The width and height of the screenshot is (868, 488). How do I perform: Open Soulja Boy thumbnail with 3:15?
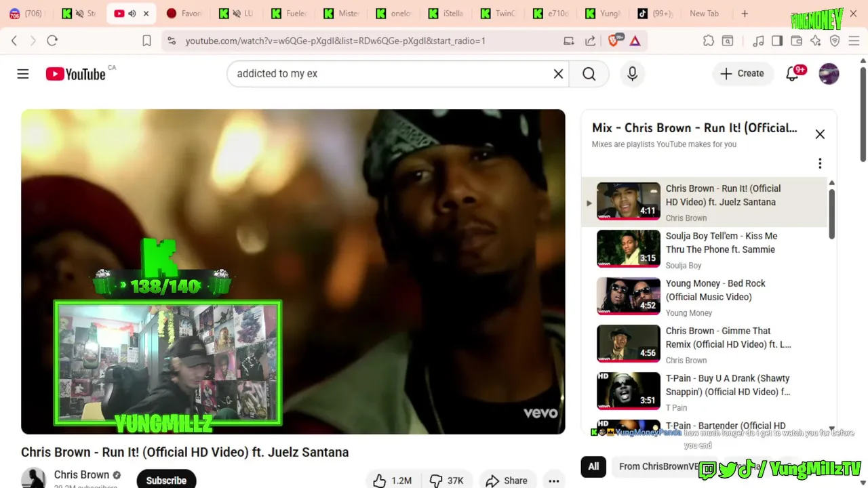click(628, 249)
